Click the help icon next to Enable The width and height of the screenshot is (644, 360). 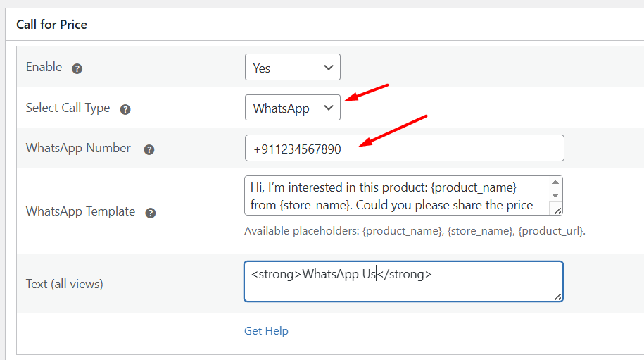click(77, 68)
